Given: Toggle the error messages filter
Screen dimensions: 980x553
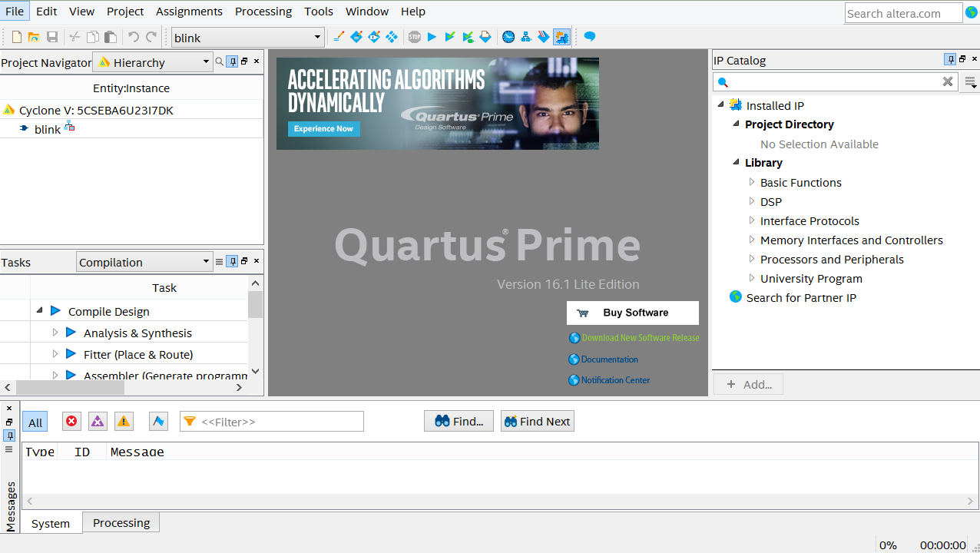Looking at the screenshot, I should click(71, 421).
